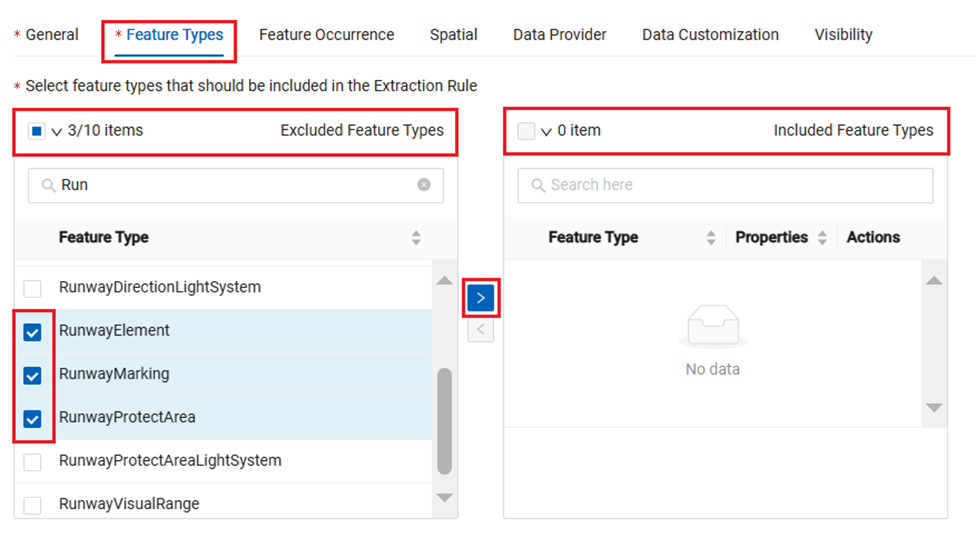Select the RunwayDirectionLightSystem row text

pyautogui.click(x=160, y=287)
